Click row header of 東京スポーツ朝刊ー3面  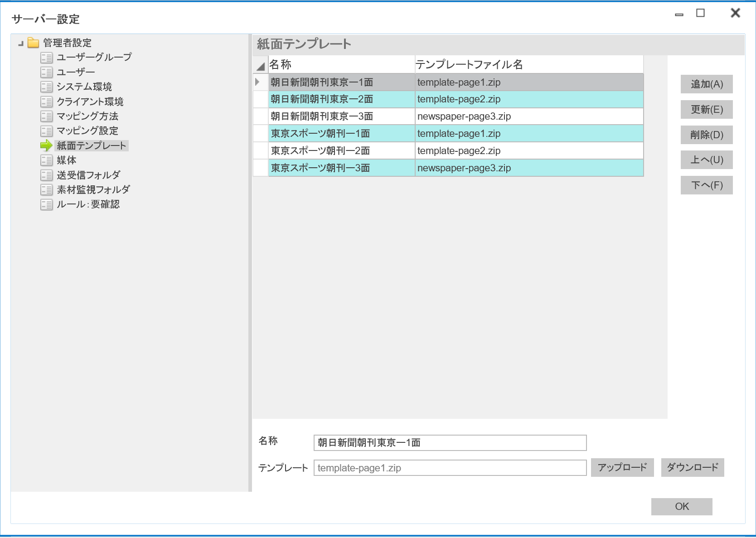(x=261, y=168)
